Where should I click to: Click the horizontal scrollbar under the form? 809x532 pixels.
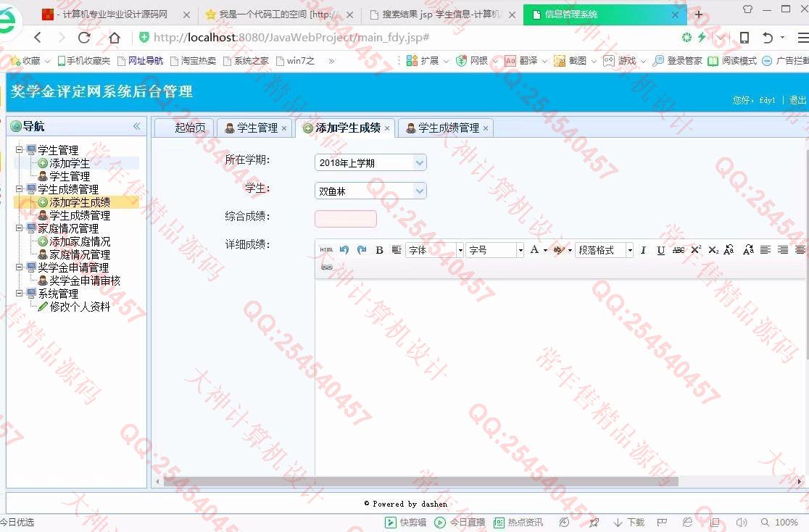[x=420, y=481]
